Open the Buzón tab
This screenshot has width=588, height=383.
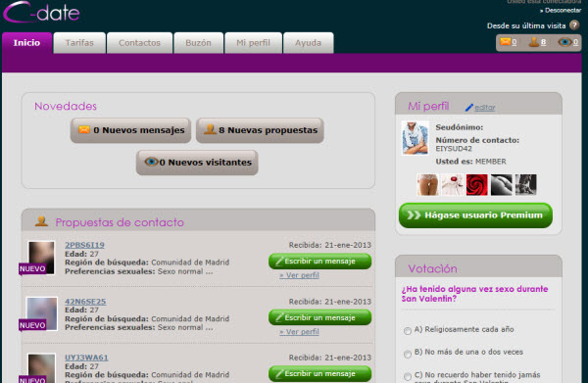pyautogui.click(x=198, y=43)
